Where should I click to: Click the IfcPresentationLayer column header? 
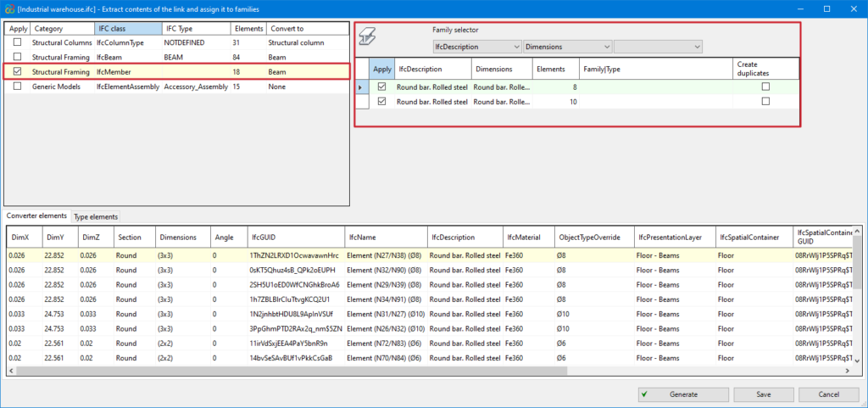tap(674, 238)
